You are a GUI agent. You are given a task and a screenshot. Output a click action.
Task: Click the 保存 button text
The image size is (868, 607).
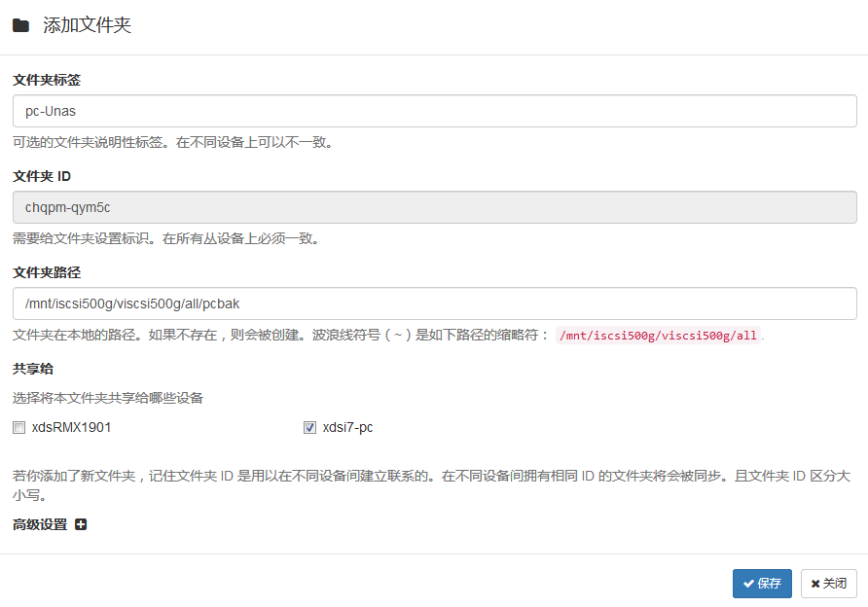[770, 584]
